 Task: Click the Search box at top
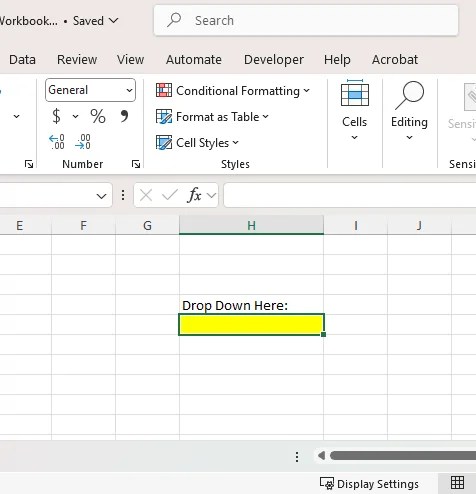coord(306,20)
